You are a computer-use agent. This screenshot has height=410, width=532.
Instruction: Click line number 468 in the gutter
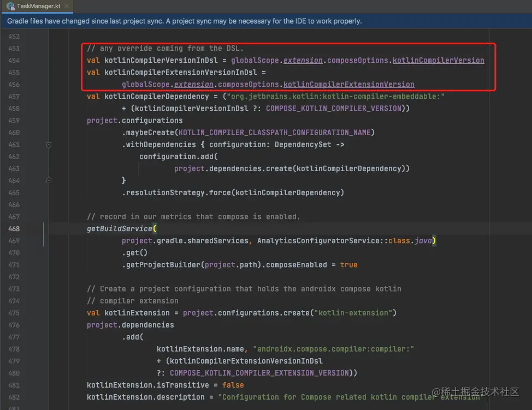[x=14, y=229]
